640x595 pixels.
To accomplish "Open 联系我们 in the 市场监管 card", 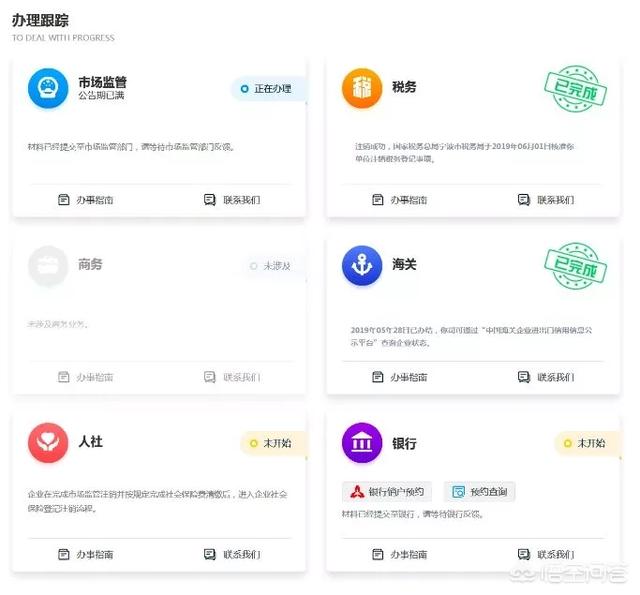I will 232,200.
